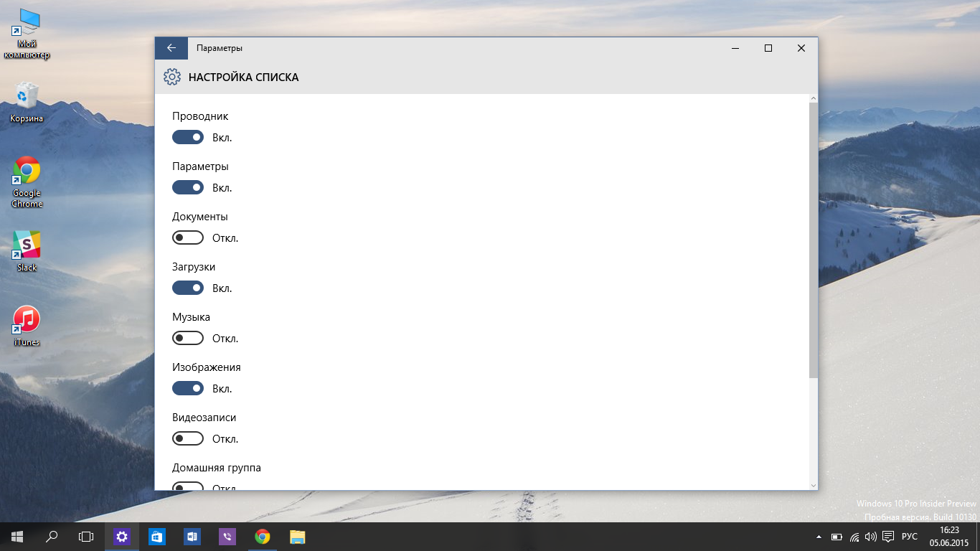Open Windows Store from the taskbar
This screenshot has width=980, height=551.
click(157, 537)
